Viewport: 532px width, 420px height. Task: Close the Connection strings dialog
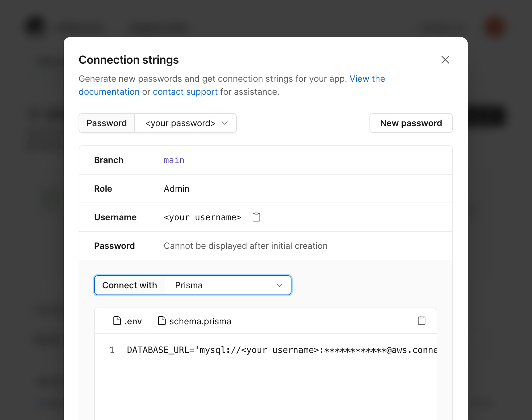coord(445,60)
